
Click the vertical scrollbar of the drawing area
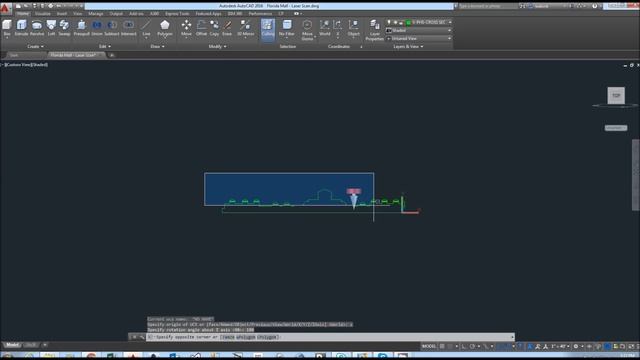pyautogui.click(x=636, y=175)
